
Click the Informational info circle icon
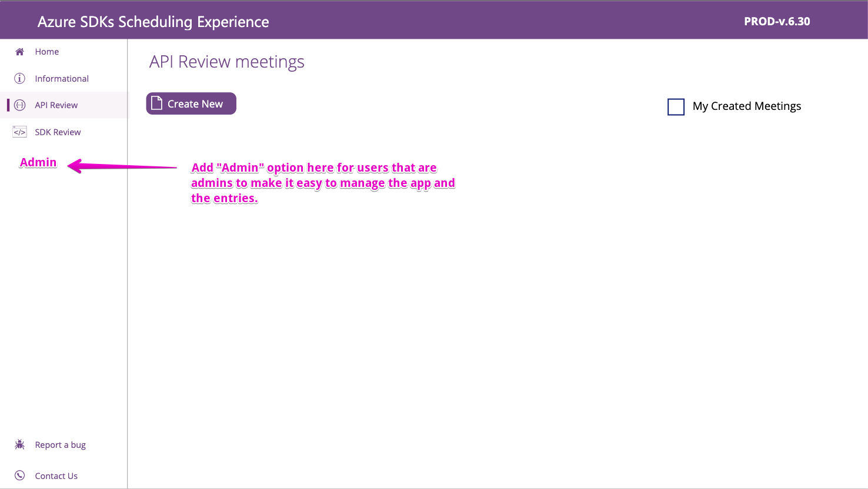[x=19, y=78]
